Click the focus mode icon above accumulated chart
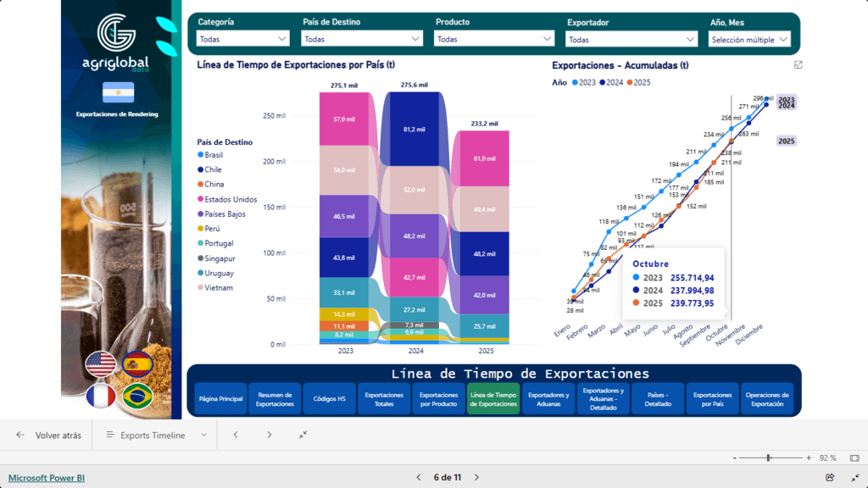This screenshot has height=488, width=868. tap(798, 65)
